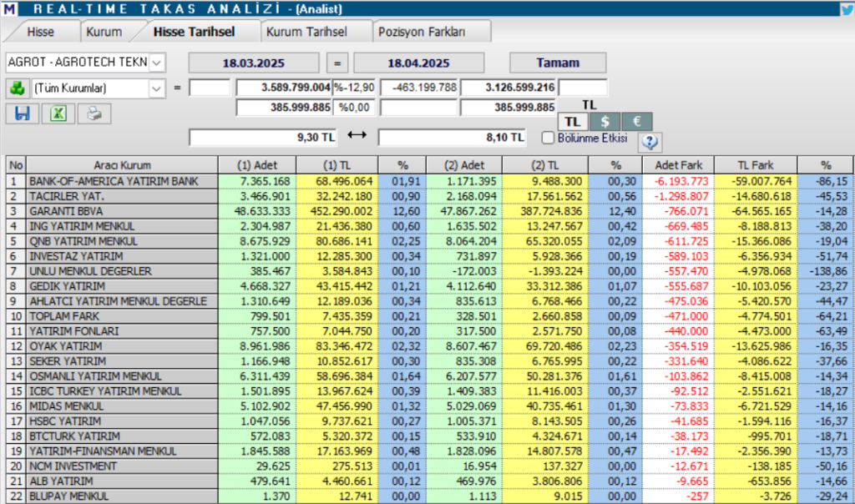Click the save (floppy disk) icon

point(23,113)
